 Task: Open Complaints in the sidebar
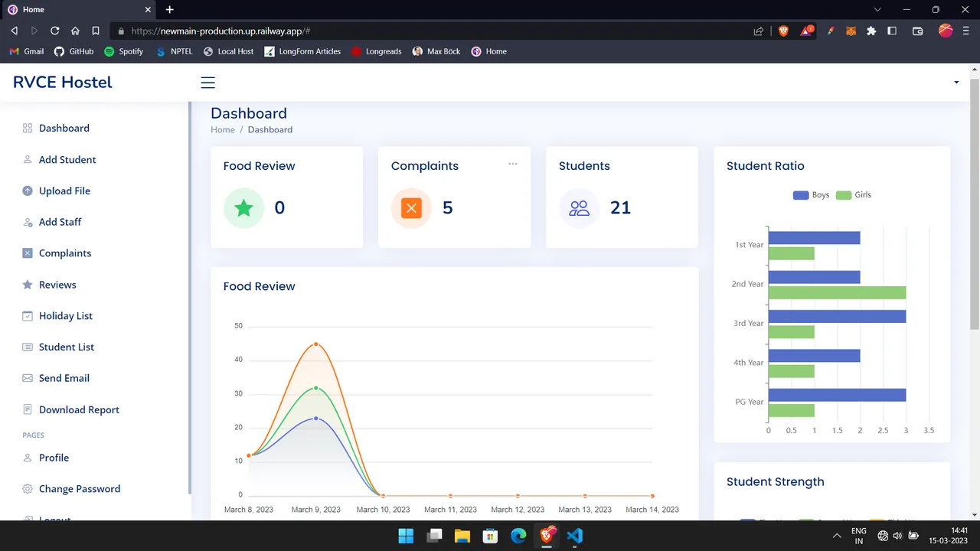click(65, 253)
